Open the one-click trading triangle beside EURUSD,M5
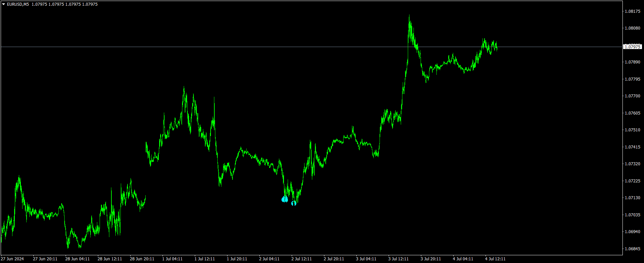 pos(4,4)
